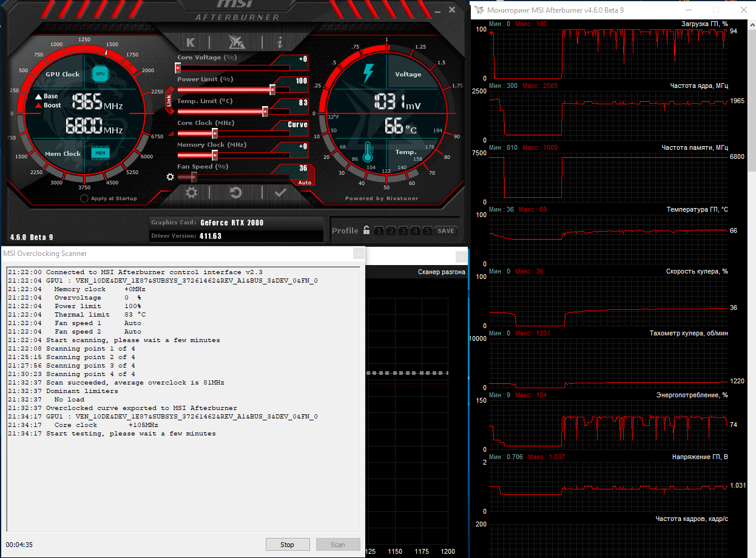The height and width of the screenshot is (558, 756).
Task: Toggle Link between power and temp limits
Action: pos(169,101)
